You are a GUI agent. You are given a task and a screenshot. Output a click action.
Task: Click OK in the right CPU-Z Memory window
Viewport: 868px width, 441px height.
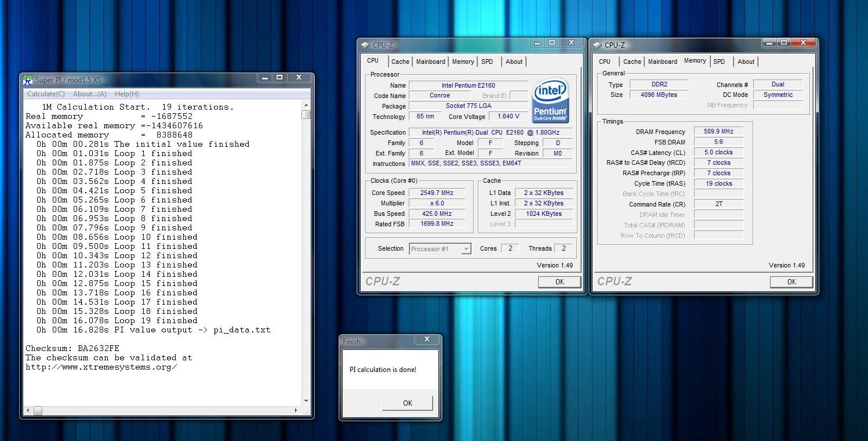(x=791, y=282)
